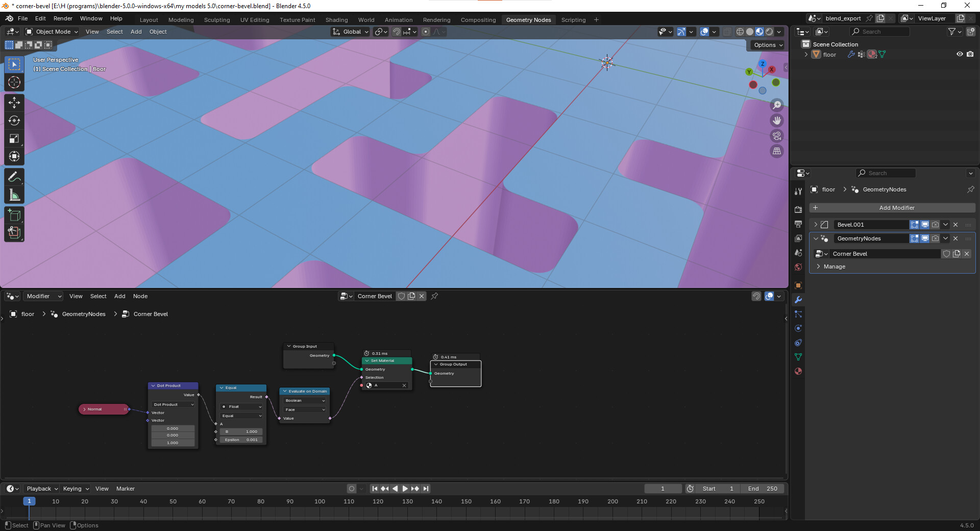Collapse GeometryNodes modifier panel
Screen dimensions: 980x531
pos(816,238)
